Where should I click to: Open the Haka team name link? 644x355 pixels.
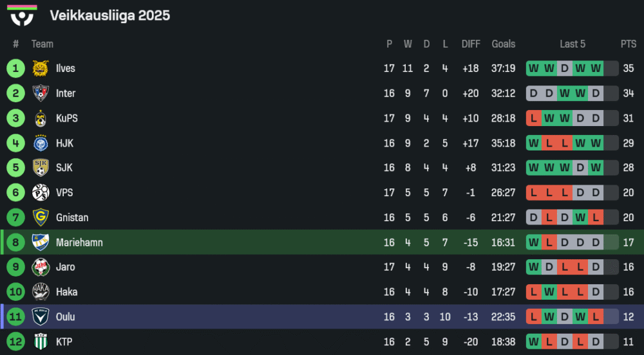point(66,292)
